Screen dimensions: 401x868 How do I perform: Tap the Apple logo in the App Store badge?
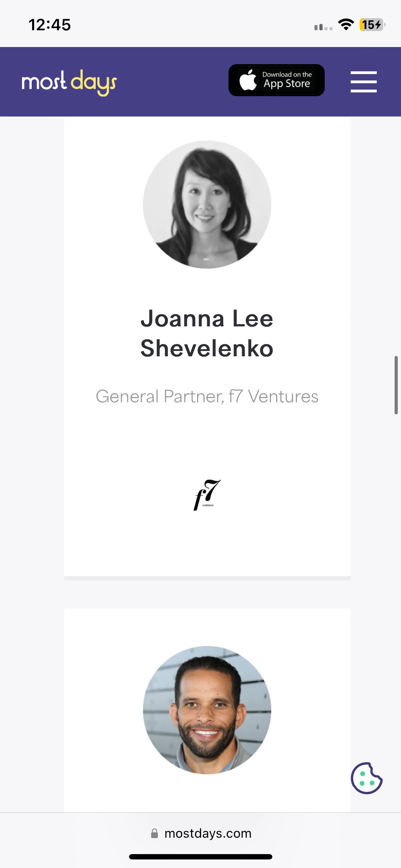point(248,80)
